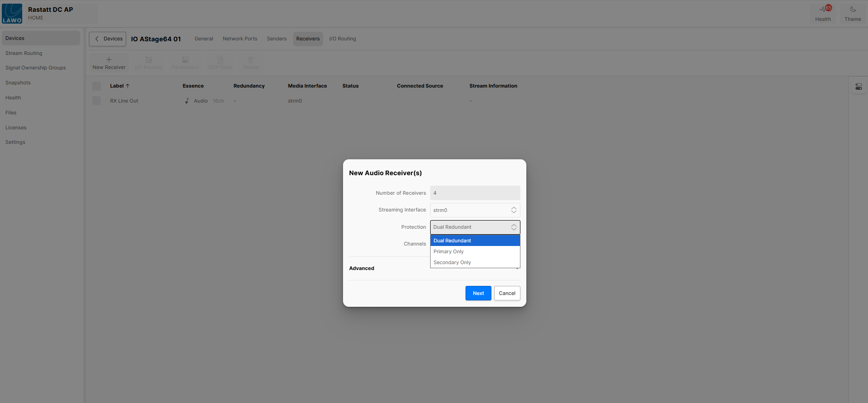Open the right side panel toggle icon
This screenshot has width=868, height=403.
pos(858,87)
